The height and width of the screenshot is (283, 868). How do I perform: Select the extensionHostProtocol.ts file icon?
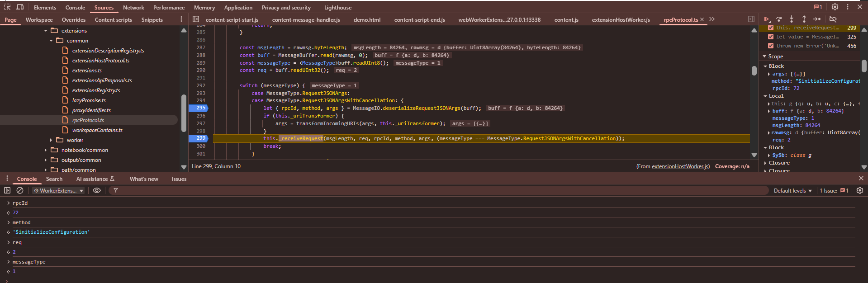coord(65,61)
